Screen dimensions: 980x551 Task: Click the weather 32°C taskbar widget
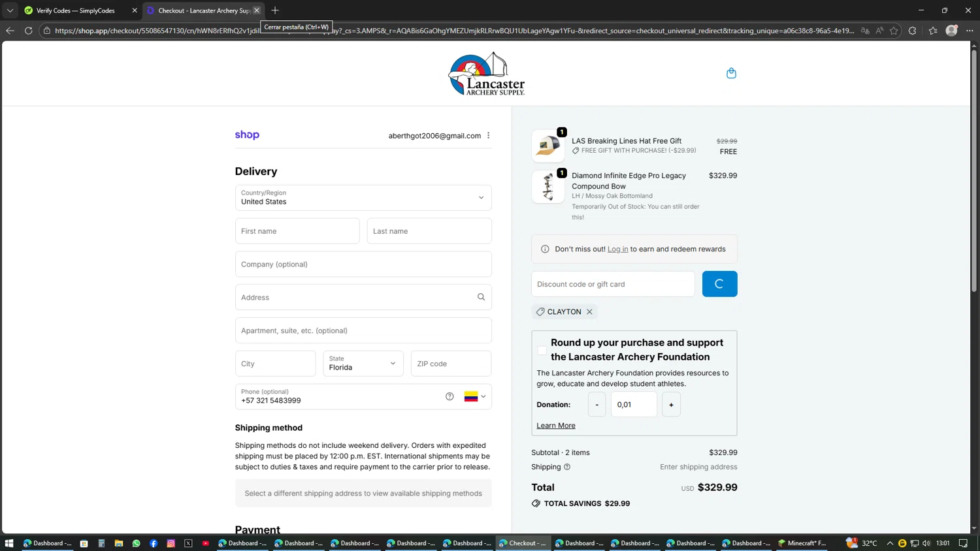(x=862, y=543)
